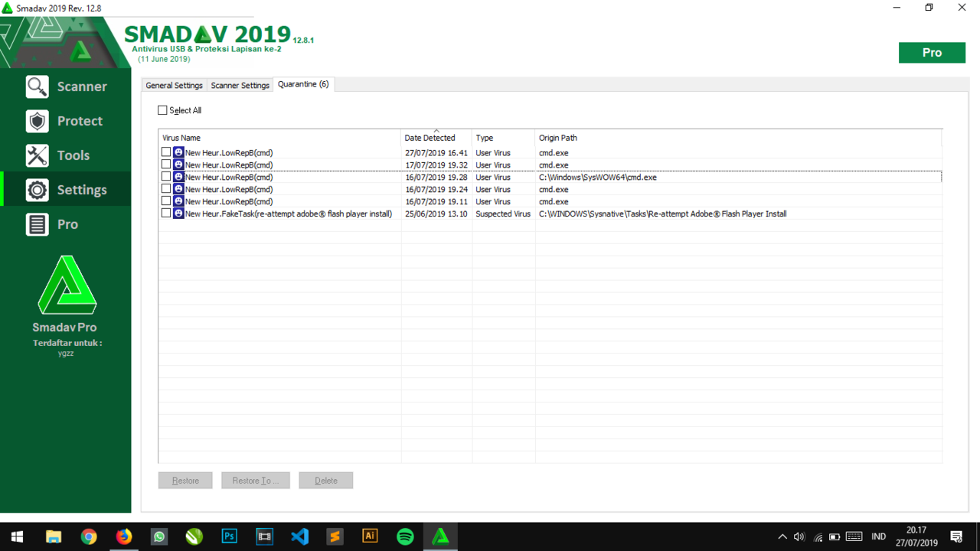The height and width of the screenshot is (551, 980).
Task: Launch Google Chrome from taskbar
Action: 89,536
